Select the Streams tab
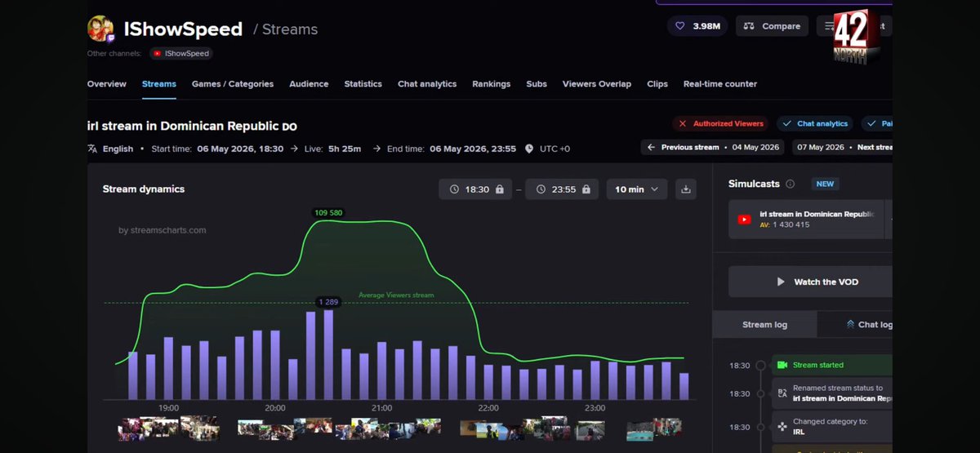Viewport: 980px width, 453px height. [159, 84]
